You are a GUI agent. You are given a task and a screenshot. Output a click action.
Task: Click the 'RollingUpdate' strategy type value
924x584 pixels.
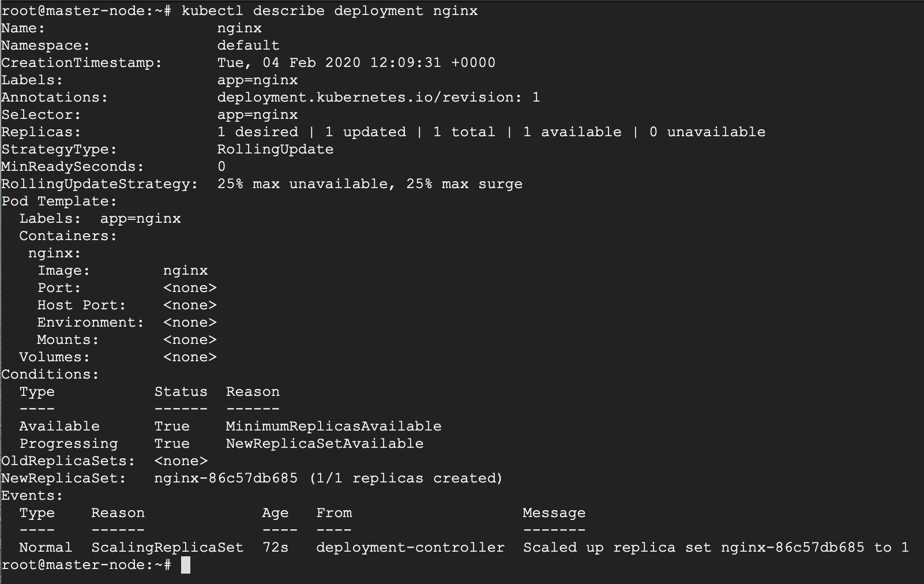pyautogui.click(x=275, y=149)
